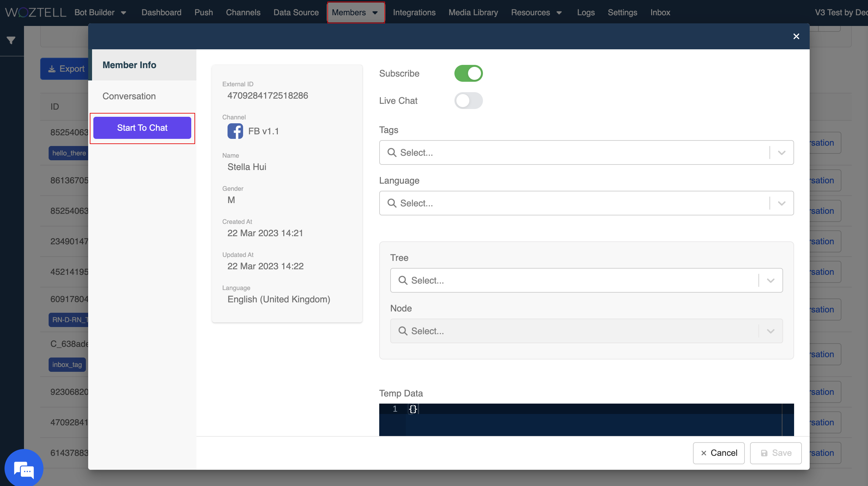This screenshot has height=486, width=868.
Task: Click the Export download button
Action: 66,69
